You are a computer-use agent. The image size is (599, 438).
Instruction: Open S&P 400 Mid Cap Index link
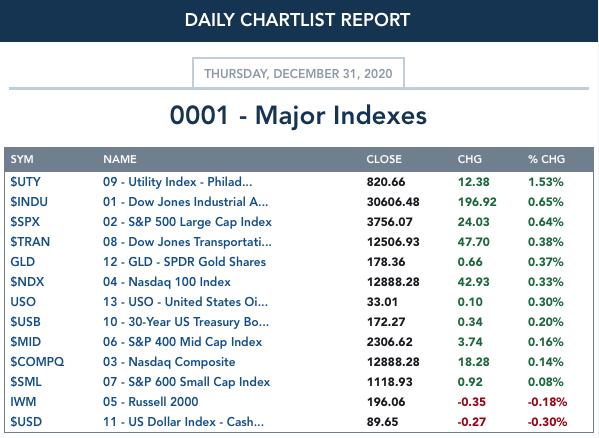pyautogui.click(x=183, y=342)
